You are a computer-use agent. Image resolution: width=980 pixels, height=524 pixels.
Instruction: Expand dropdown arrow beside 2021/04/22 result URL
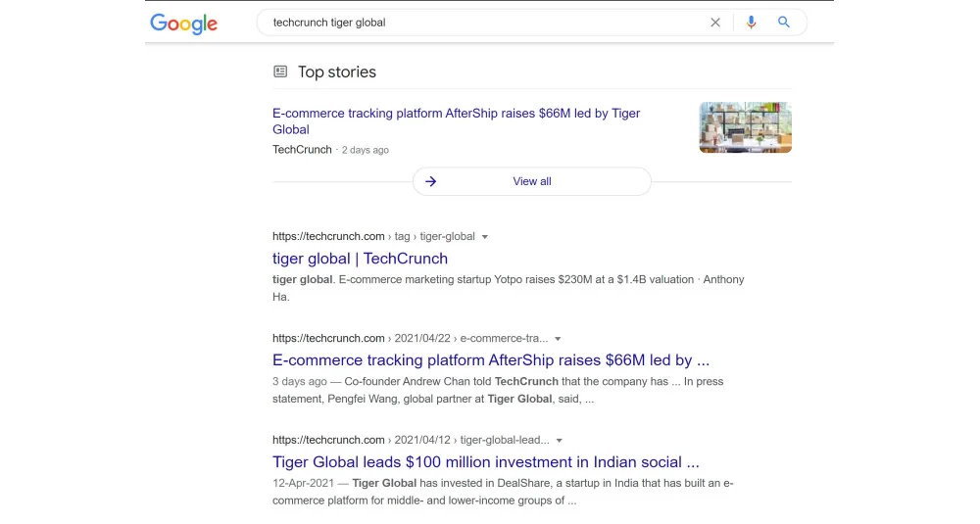pos(559,339)
